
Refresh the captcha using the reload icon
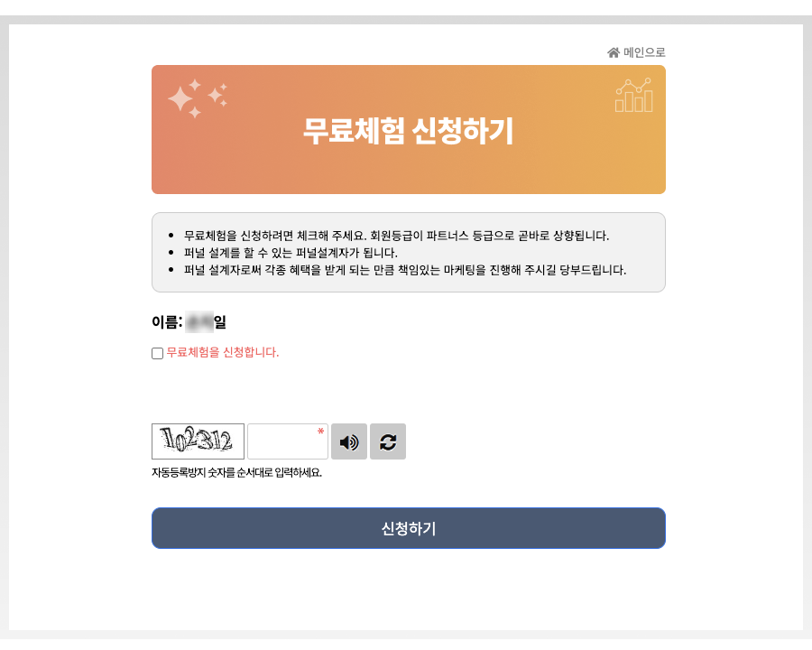point(388,441)
